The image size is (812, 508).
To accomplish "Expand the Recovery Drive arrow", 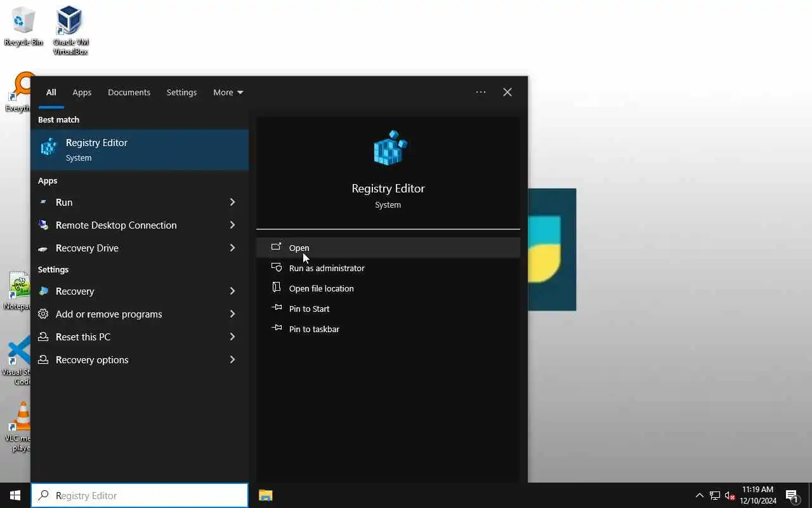I will tap(232, 248).
